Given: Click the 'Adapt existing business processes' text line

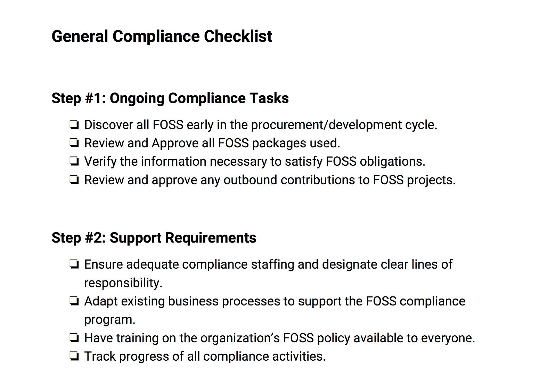Looking at the screenshot, I should [275, 301].
